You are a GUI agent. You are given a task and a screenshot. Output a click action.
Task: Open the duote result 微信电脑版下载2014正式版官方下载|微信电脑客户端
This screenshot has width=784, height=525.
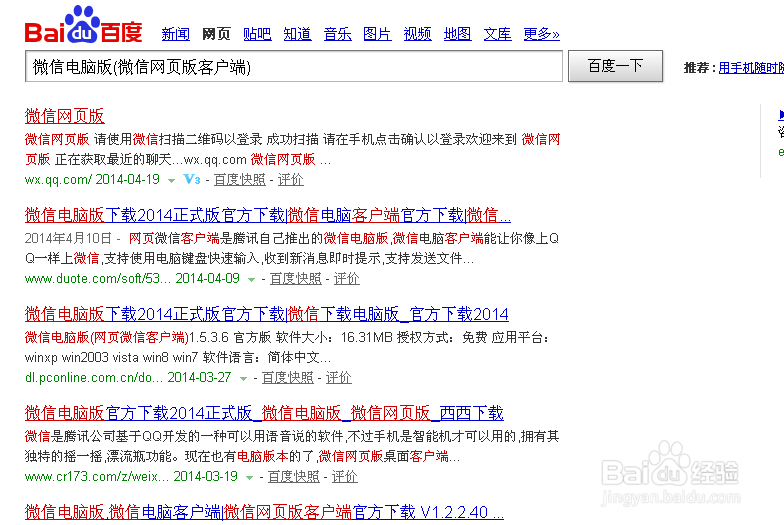(x=268, y=215)
